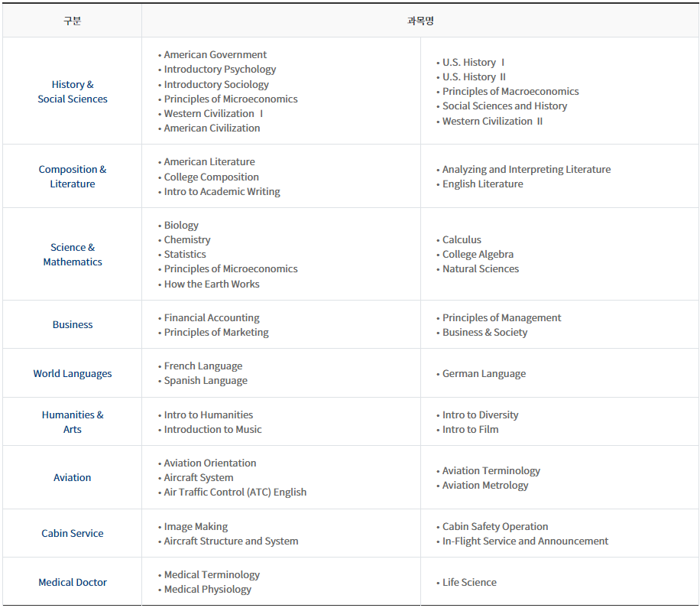Click the 과목명 column header
The height and width of the screenshot is (608, 700).
pos(420,21)
